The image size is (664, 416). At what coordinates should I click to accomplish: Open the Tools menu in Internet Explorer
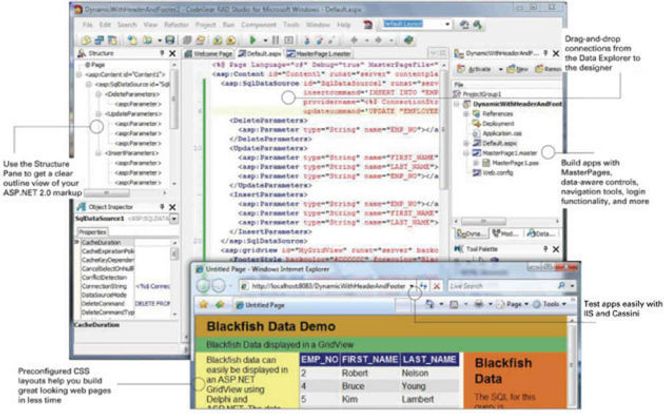(x=550, y=305)
